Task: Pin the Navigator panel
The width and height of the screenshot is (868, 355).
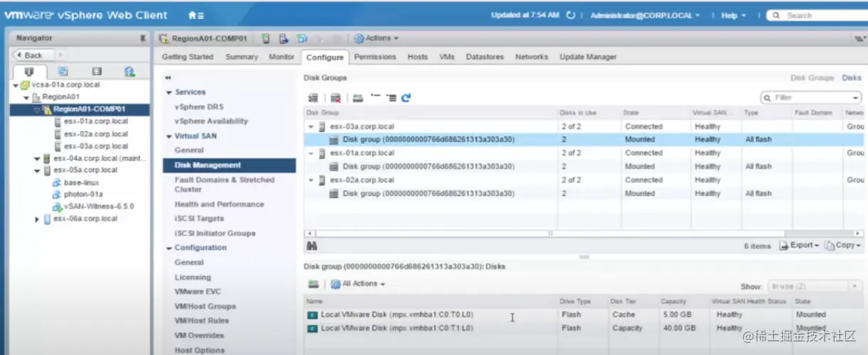Action: click(x=143, y=38)
